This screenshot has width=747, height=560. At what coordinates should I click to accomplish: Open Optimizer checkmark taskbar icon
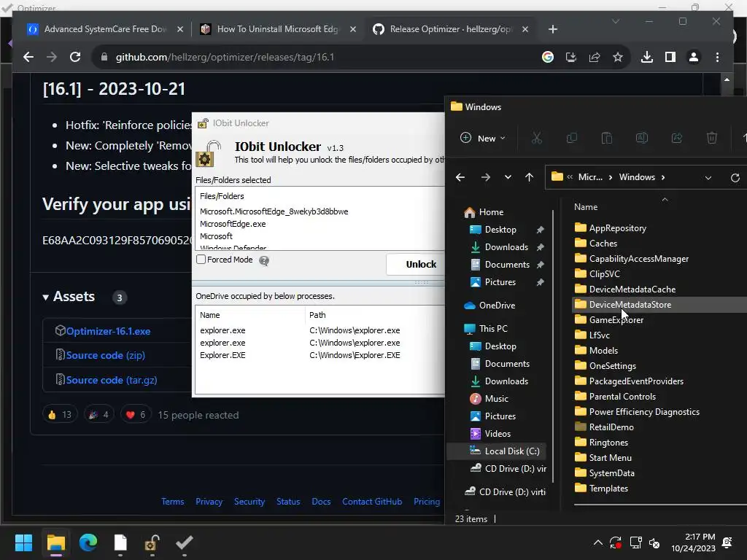(185, 542)
